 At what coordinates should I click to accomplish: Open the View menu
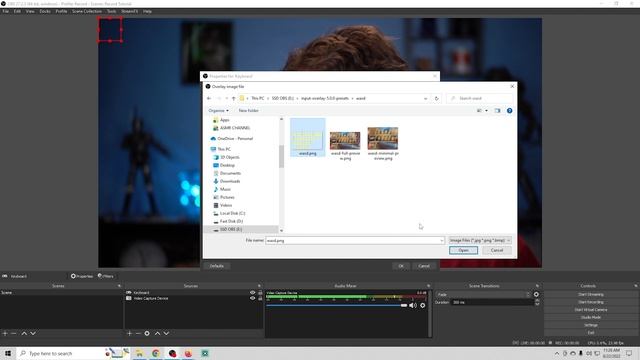(30, 11)
